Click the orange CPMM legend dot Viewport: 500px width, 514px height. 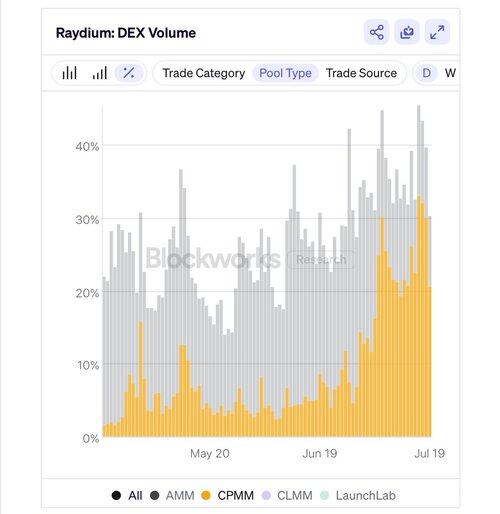pyautogui.click(x=206, y=495)
